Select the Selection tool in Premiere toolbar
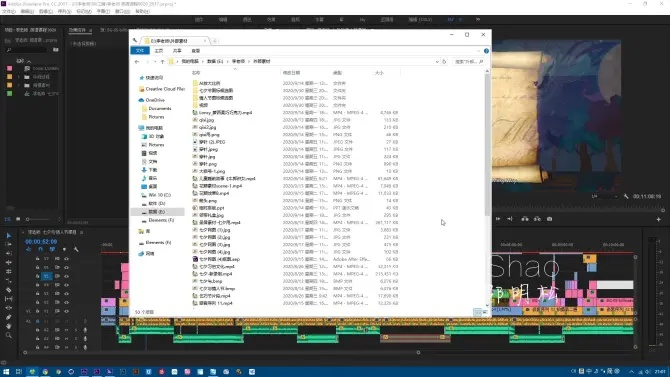The height and width of the screenshot is (377, 670). coord(9,236)
